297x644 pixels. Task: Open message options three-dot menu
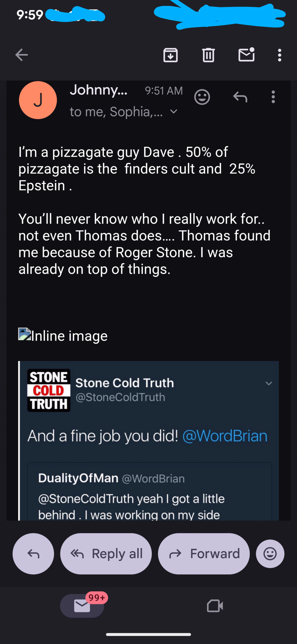tap(273, 97)
